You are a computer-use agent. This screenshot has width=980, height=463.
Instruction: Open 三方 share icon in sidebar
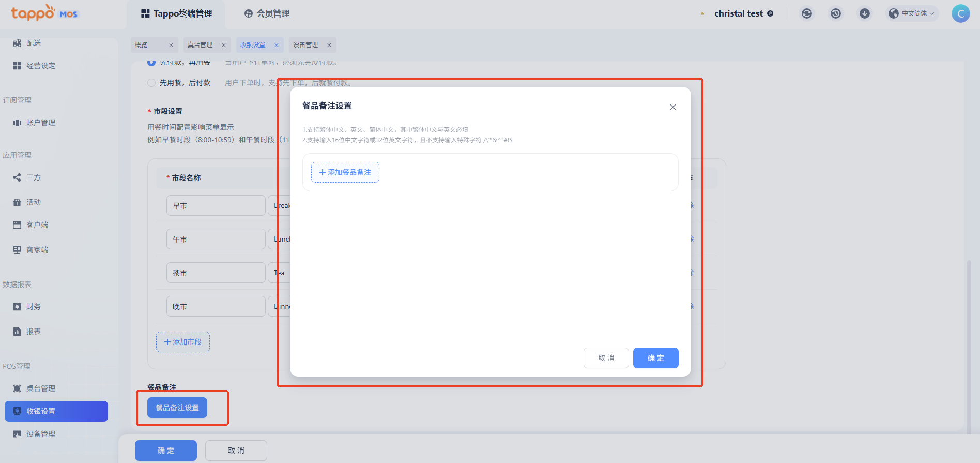pyautogui.click(x=17, y=177)
